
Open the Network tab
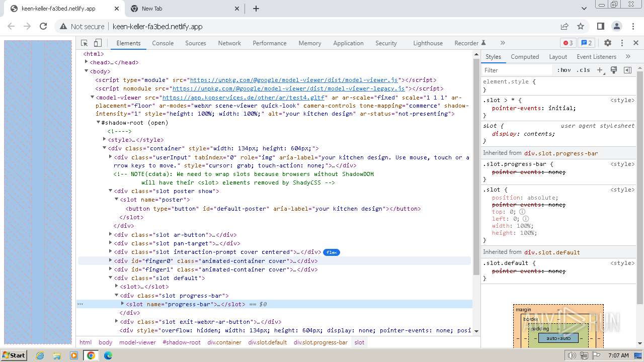coord(229,43)
